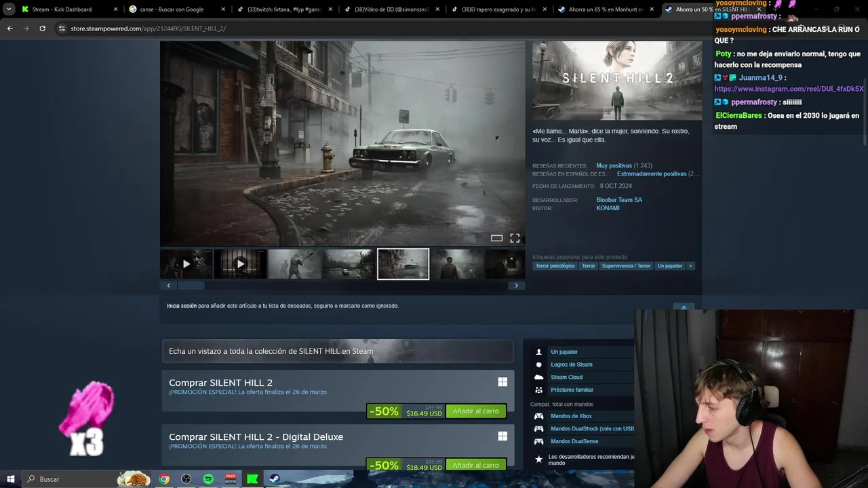This screenshot has width=868, height=488.
Task: Open Mandos de Xbox controller support
Action: click(571, 416)
